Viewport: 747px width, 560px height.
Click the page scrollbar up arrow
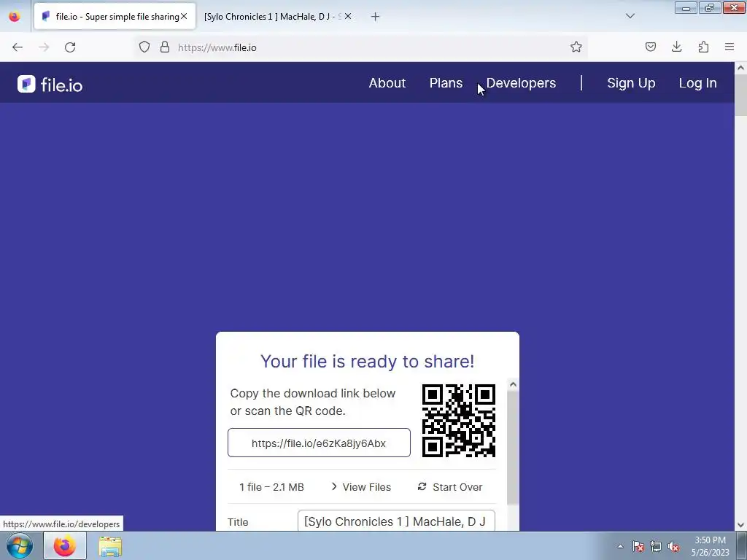741,68
